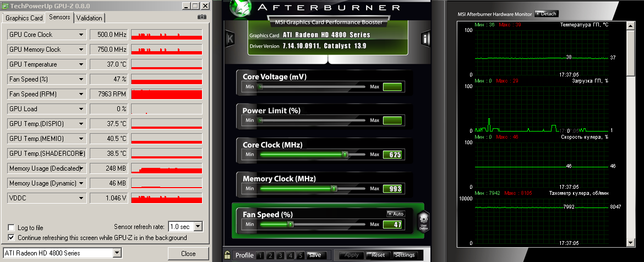Switch to the Graphics Card tab
The image size is (644, 262).
(x=24, y=18)
